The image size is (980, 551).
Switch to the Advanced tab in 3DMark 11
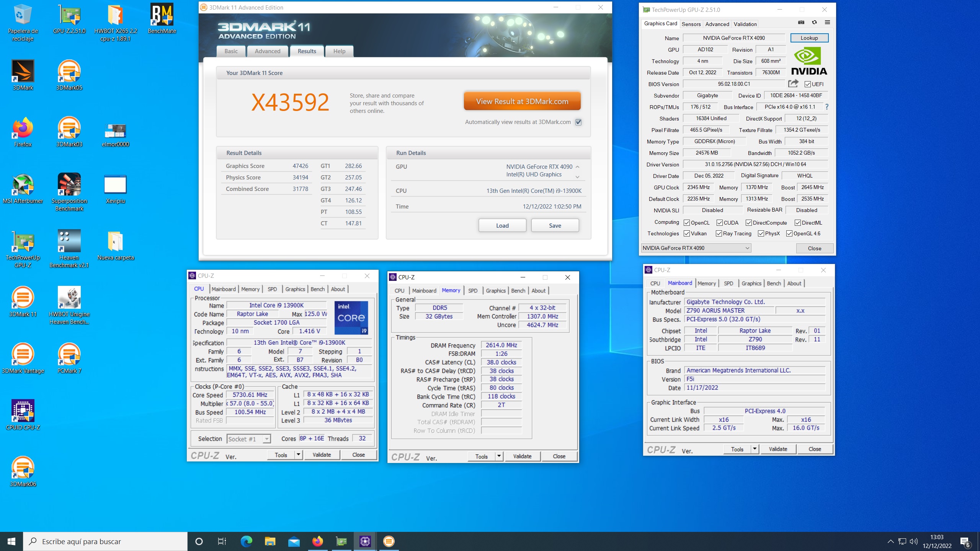268,51
